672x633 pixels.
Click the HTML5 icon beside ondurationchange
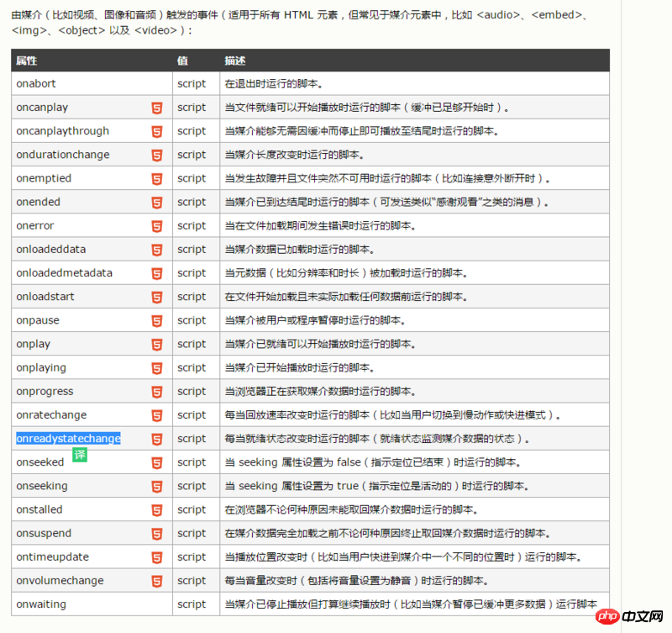pyautogui.click(x=157, y=156)
